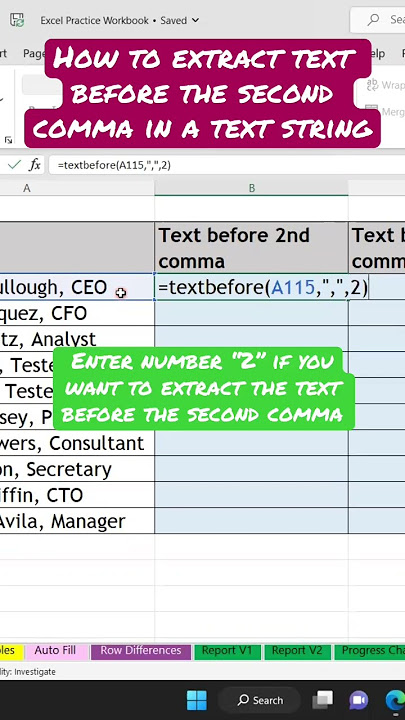Confirm formula with the checkmark Enter icon
The image size is (405, 720).
click(14, 165)
